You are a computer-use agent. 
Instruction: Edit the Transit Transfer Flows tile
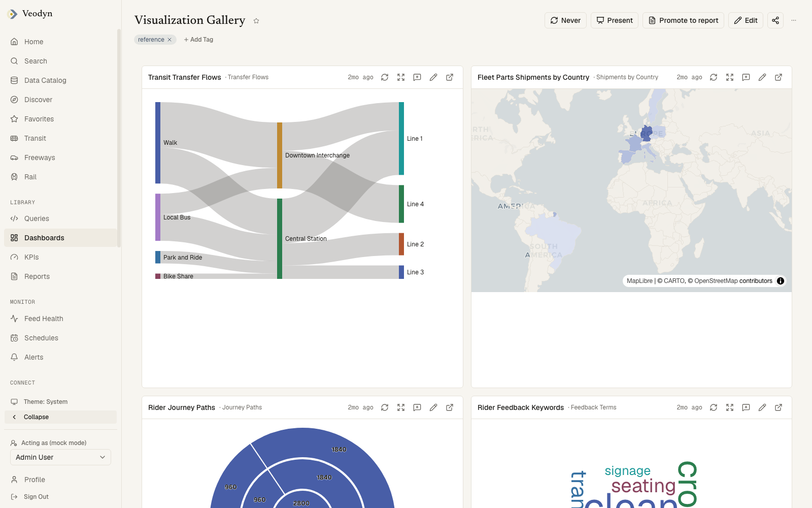point(433,77)
